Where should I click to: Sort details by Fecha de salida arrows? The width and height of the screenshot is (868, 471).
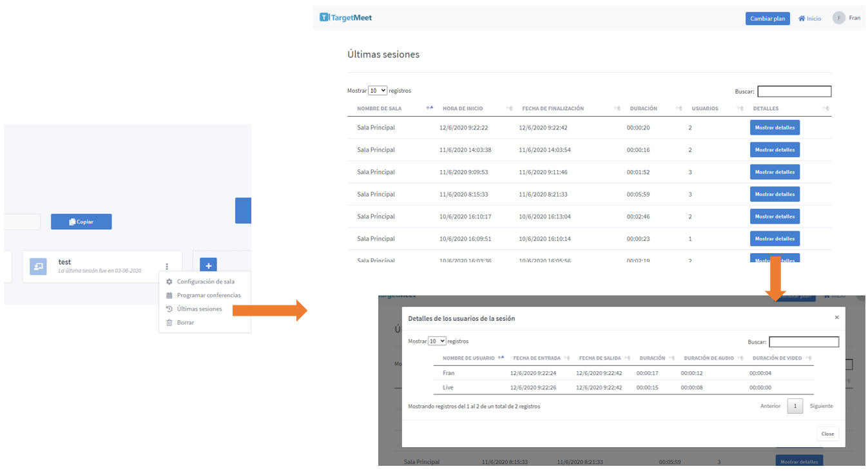coord(627,358)
